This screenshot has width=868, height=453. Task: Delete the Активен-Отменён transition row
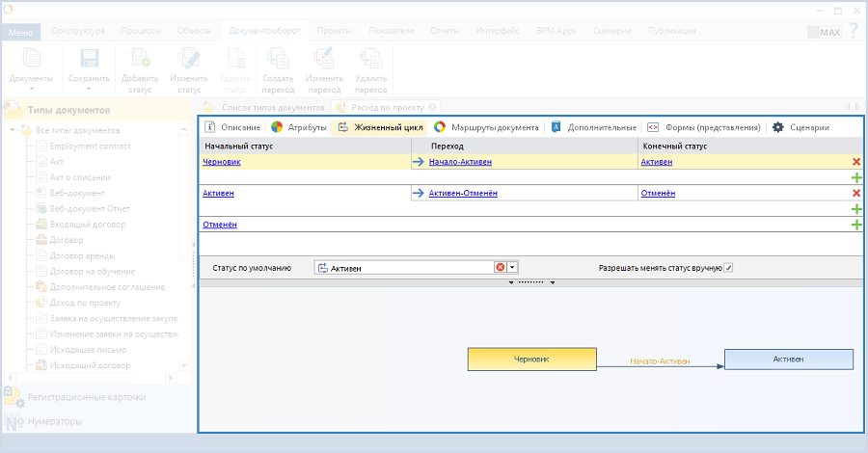[856, 194]
